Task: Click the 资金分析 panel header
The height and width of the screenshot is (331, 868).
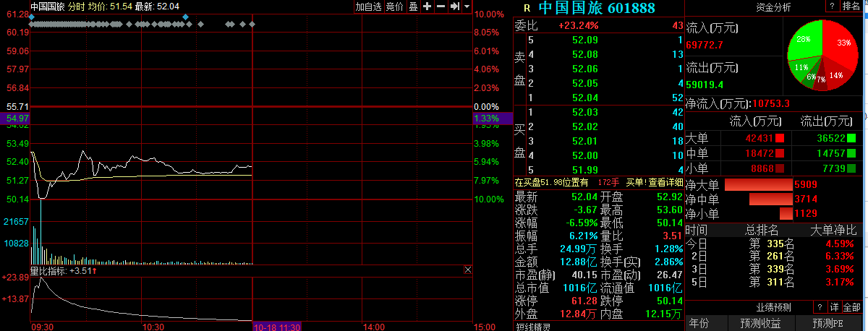Action: 774,7
